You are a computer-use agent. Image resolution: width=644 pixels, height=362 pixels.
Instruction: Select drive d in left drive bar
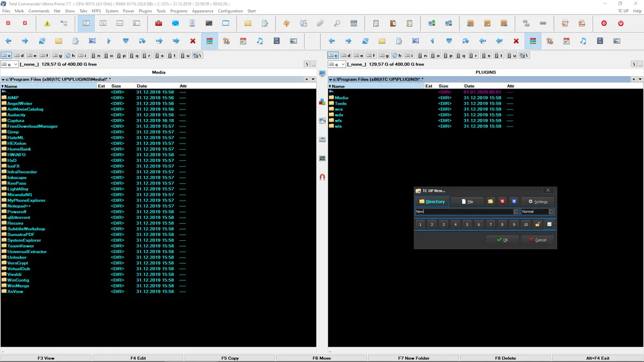click(19, 55)
